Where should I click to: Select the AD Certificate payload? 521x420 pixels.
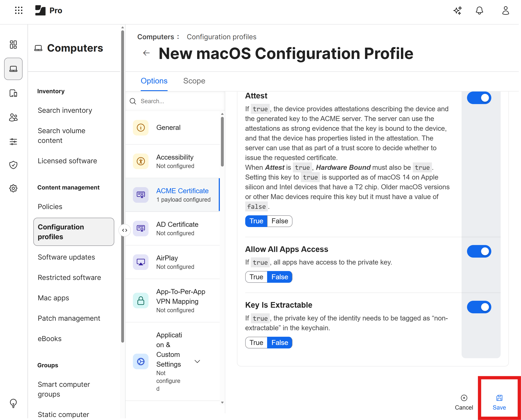(172, 229)
